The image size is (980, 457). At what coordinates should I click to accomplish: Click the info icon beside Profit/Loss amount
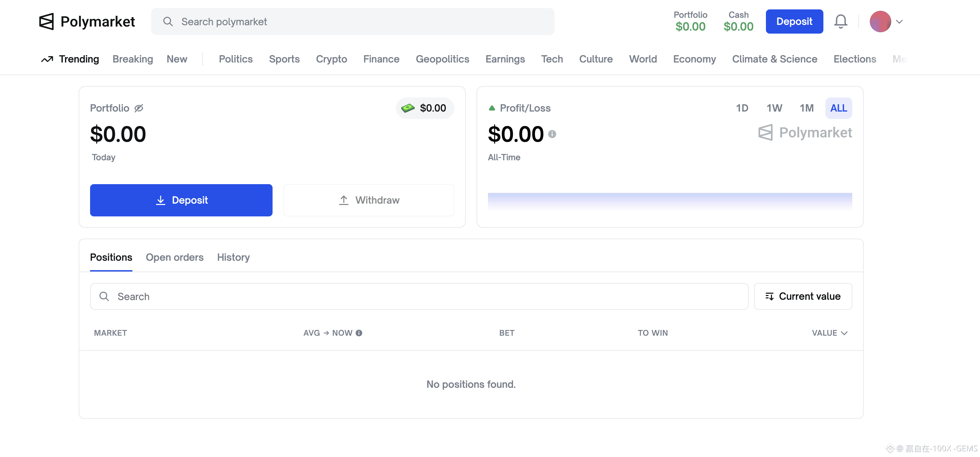pos(552,134)
